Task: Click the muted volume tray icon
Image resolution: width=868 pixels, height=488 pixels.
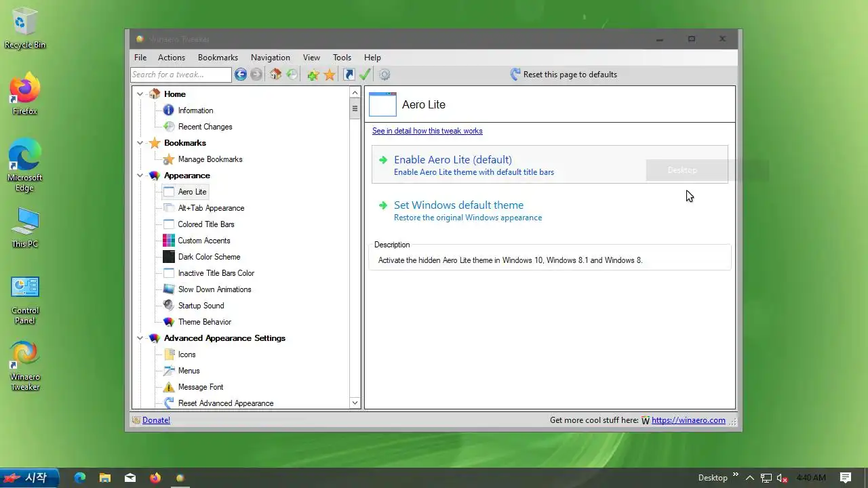Action: (x=782, y=478)
